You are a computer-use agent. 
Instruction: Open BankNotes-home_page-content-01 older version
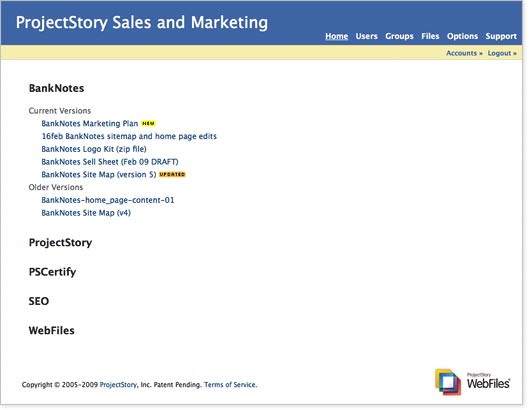click(x=108, y=200)
